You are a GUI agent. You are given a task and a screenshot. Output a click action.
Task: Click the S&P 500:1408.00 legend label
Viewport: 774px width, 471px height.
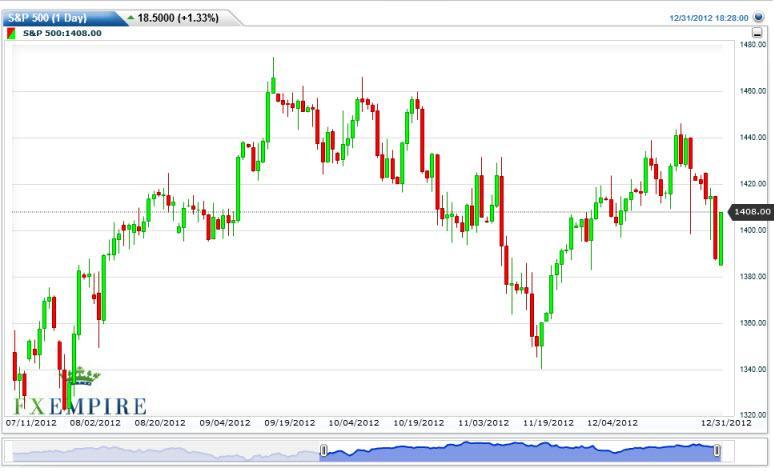[62, 33]
